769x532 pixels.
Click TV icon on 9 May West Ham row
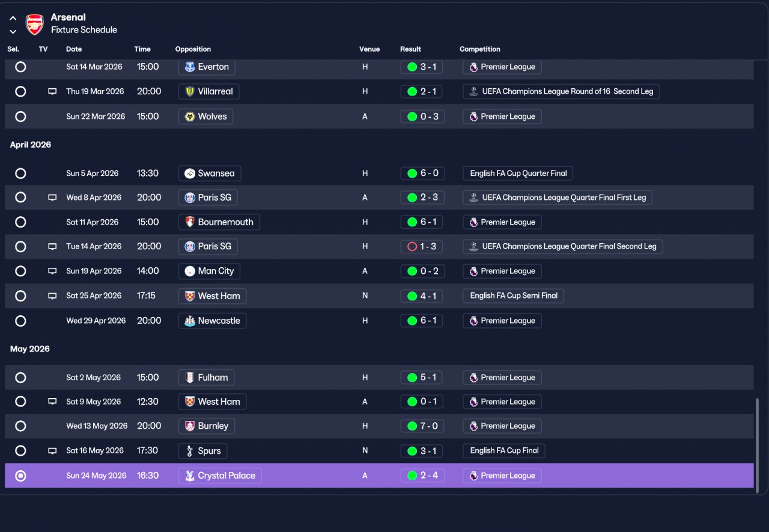(x=52, y=402)
